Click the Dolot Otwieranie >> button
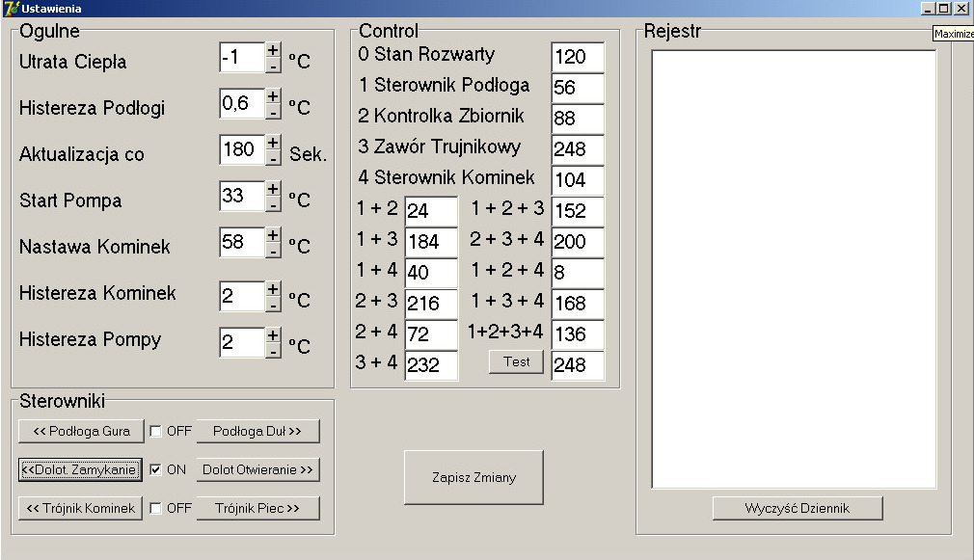 click(257, 469)
